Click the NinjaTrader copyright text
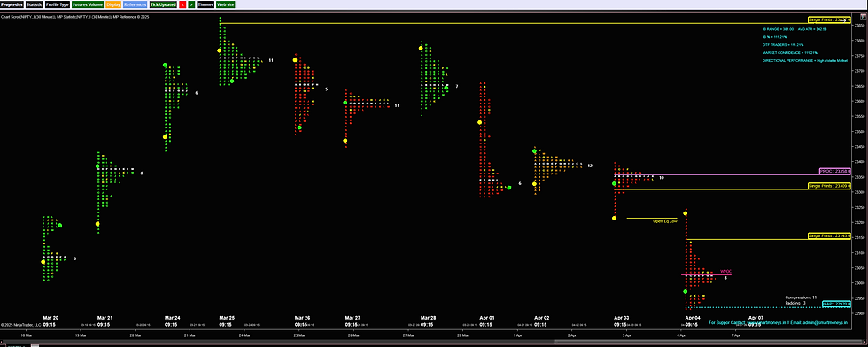This screenshot has width=868, height=347. 20,325
